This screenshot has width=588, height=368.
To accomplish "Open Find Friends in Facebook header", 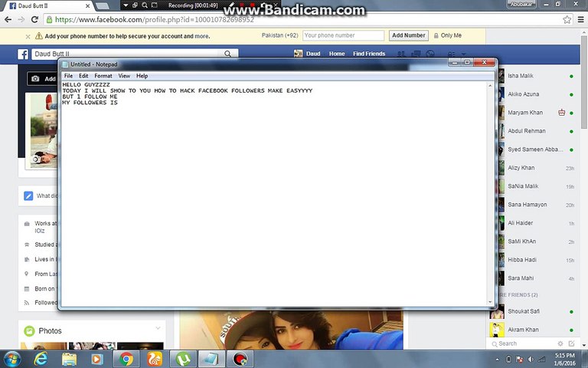I will [x=369, y=54].
